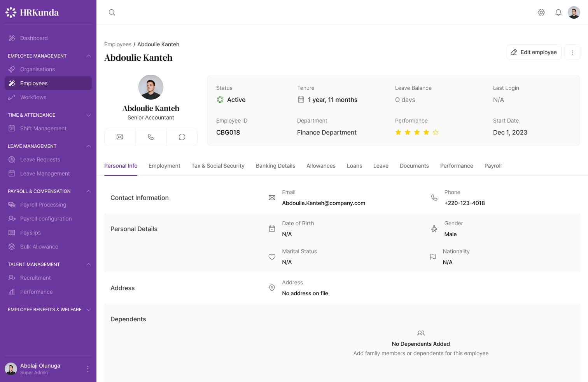Click the Dashboard icon in the sidebar

(11, 38)
